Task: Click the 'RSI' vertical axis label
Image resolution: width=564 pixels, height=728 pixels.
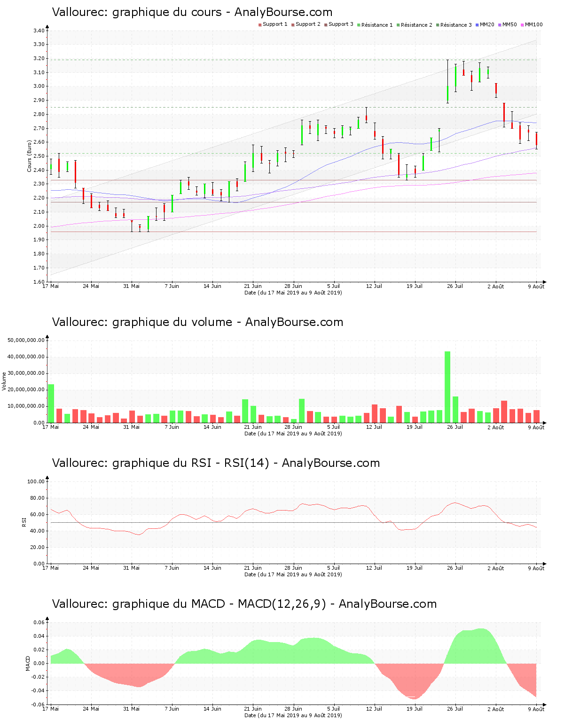Action: coord(24,522)
